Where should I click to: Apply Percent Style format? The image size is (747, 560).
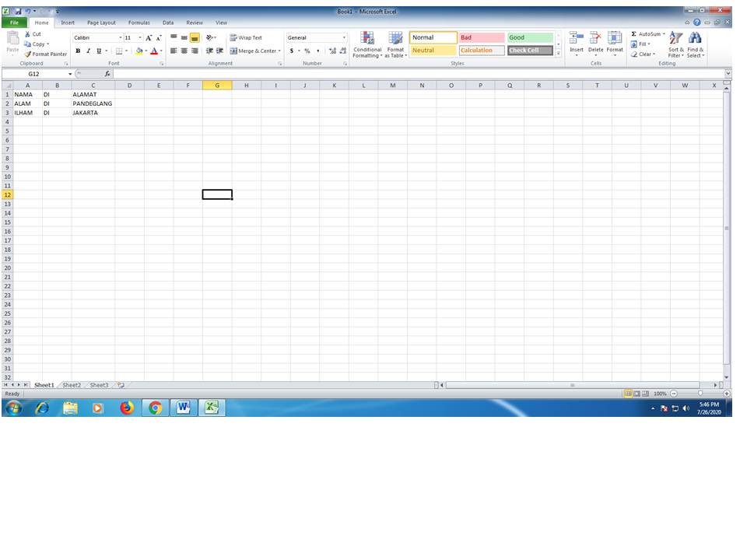(x=307, y=51)
